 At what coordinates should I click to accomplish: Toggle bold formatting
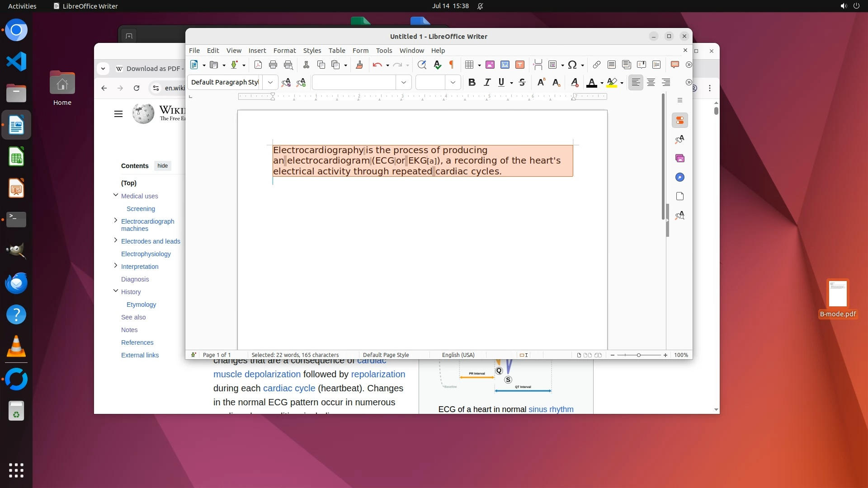point(472,82)
